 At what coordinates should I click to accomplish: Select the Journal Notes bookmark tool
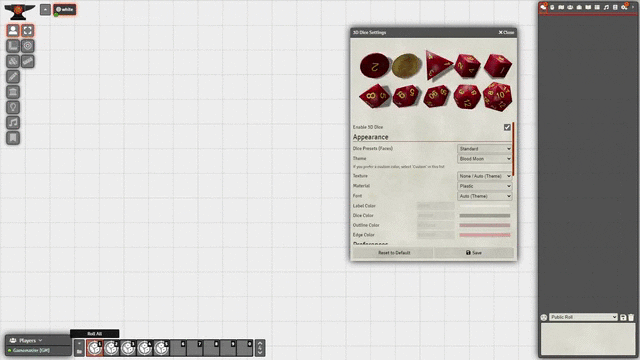coord(13,138)
